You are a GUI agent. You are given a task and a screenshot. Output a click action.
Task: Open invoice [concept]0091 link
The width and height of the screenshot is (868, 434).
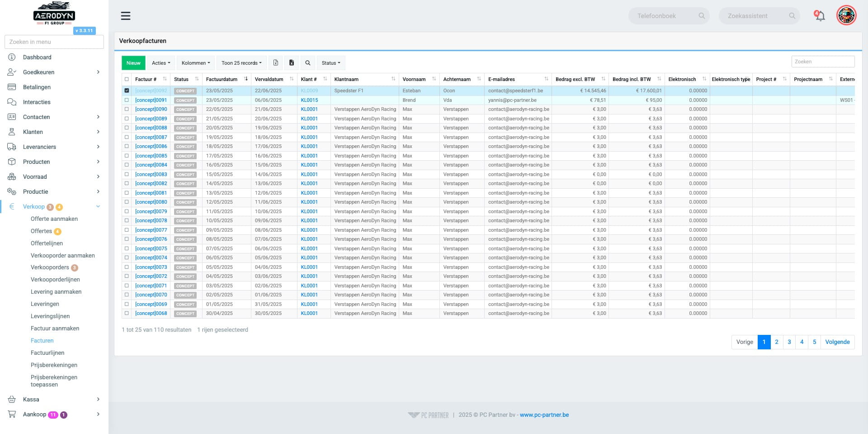(x=151, y=100)
